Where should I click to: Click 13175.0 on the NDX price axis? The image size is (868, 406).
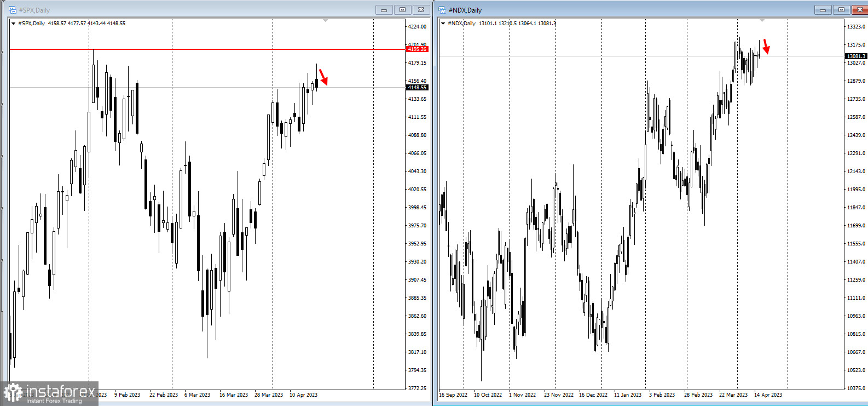tap(856, 45)
